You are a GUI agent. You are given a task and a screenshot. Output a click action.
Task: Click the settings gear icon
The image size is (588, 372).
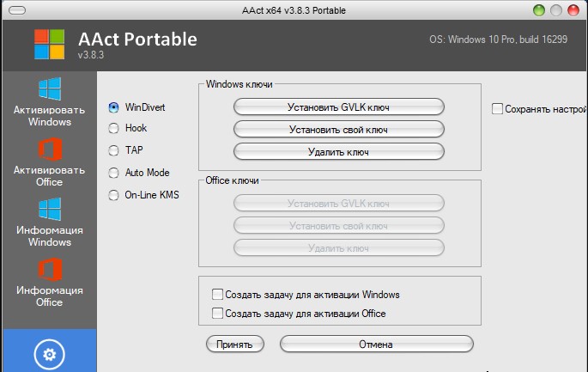pos(49,353)
